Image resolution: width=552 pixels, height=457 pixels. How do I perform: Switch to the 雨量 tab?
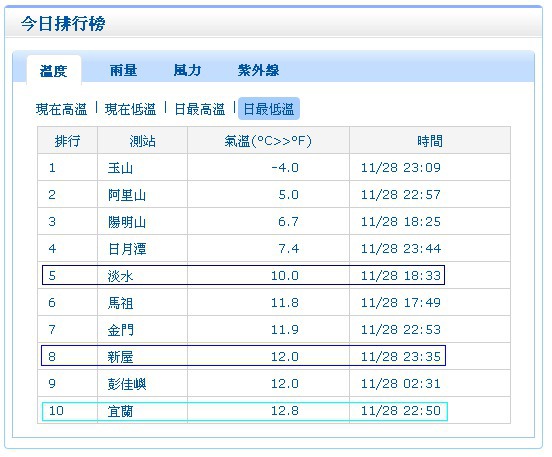pyautogui.click(x=123, y=70)
